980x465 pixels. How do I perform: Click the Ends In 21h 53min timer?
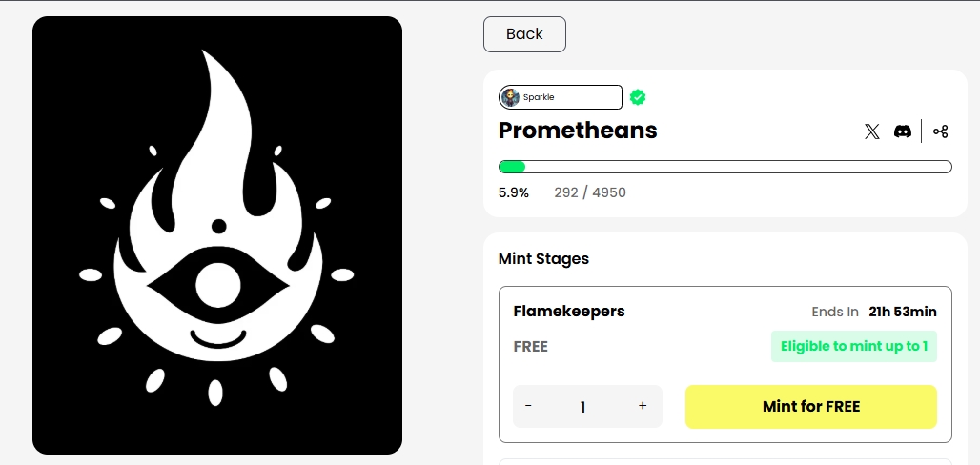point(874,312)
